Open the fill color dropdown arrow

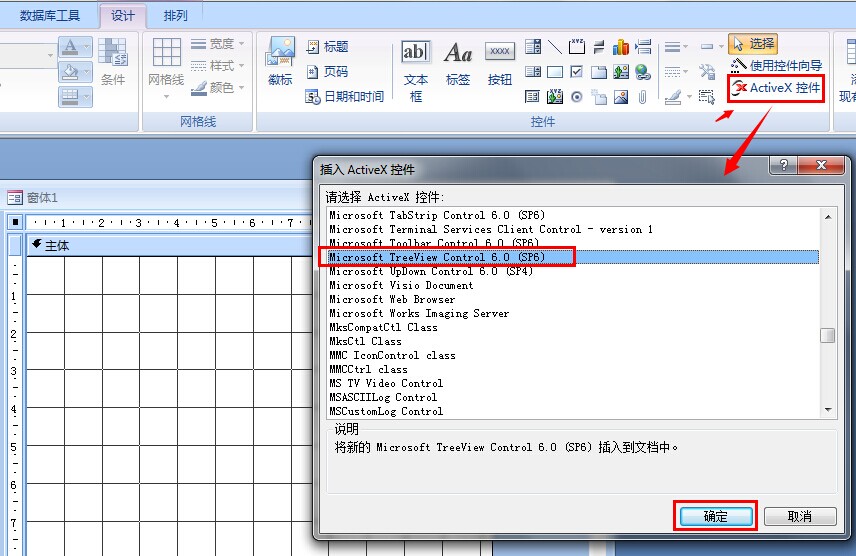coord(86,72)
